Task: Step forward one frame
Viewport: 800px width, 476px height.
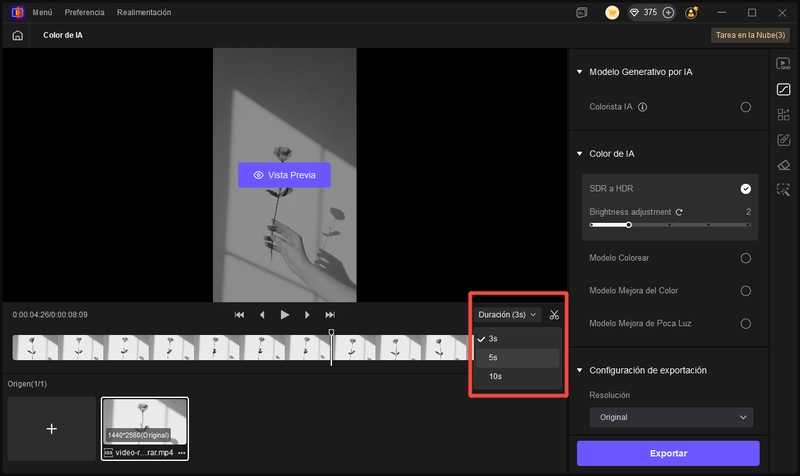Action: click(307, 315)
